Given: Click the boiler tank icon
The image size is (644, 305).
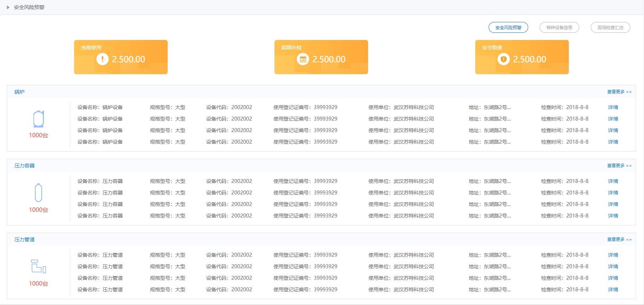Looking at the screenshot, I should tap(38, 119).
